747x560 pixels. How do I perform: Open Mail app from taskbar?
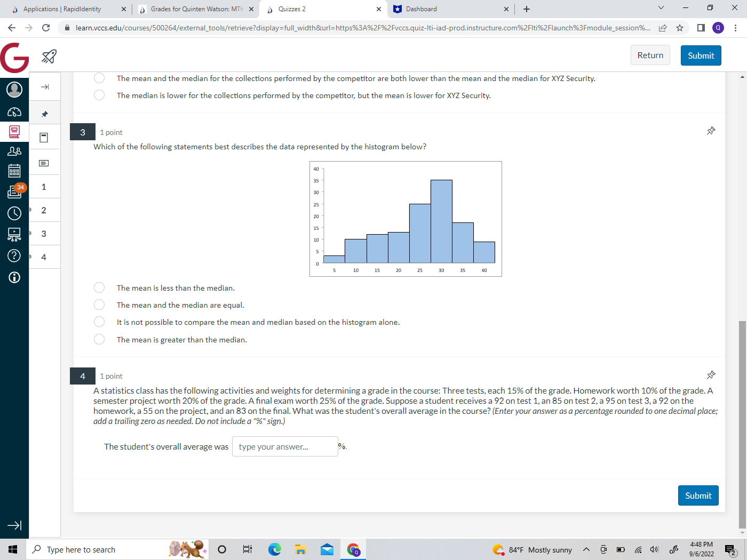point(327,549)
